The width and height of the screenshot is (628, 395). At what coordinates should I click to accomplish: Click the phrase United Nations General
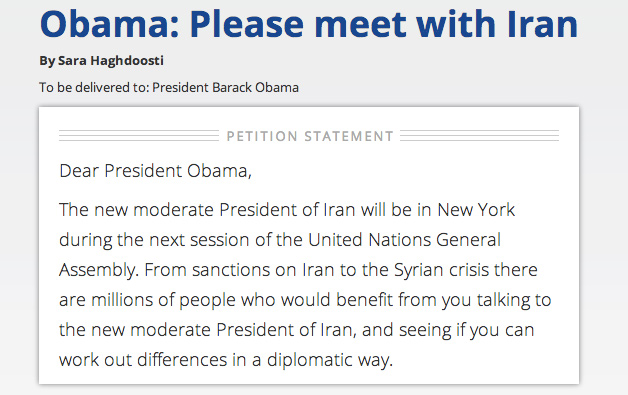pyautogui.click(x=404, y=240)
